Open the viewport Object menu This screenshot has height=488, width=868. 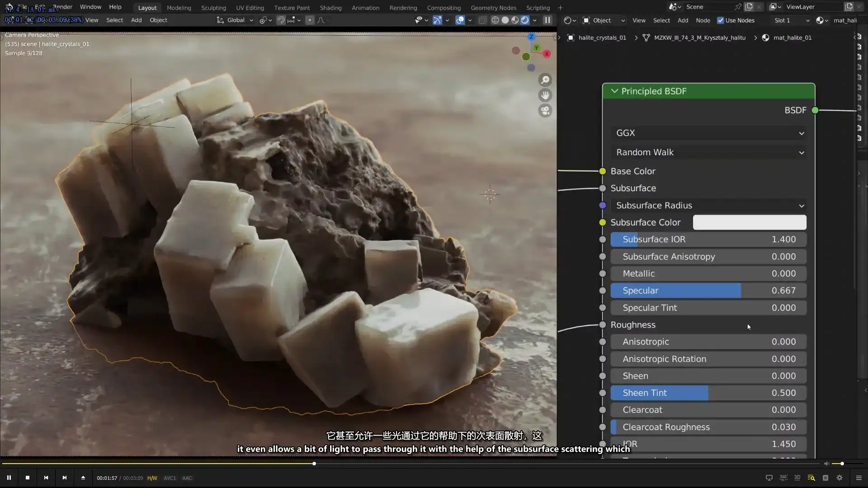click(x=158, y=20)
